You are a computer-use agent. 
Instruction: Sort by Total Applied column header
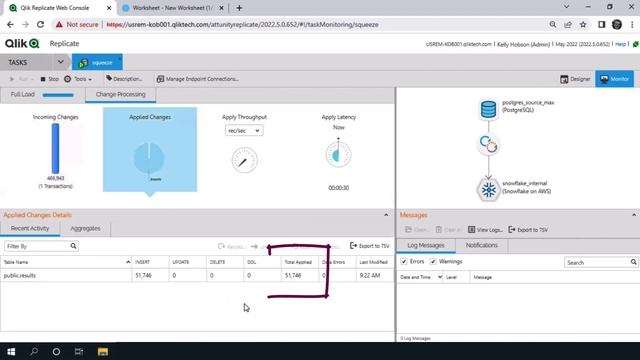299,262
